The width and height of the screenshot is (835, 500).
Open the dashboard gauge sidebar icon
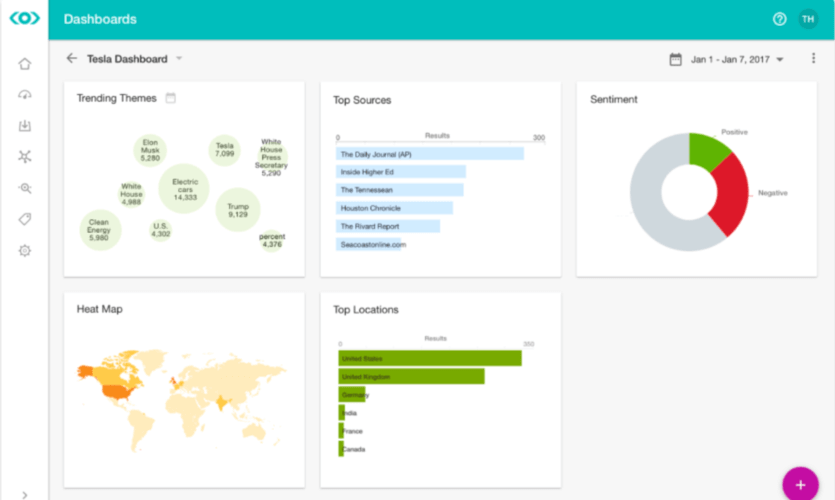pos(24,95)
